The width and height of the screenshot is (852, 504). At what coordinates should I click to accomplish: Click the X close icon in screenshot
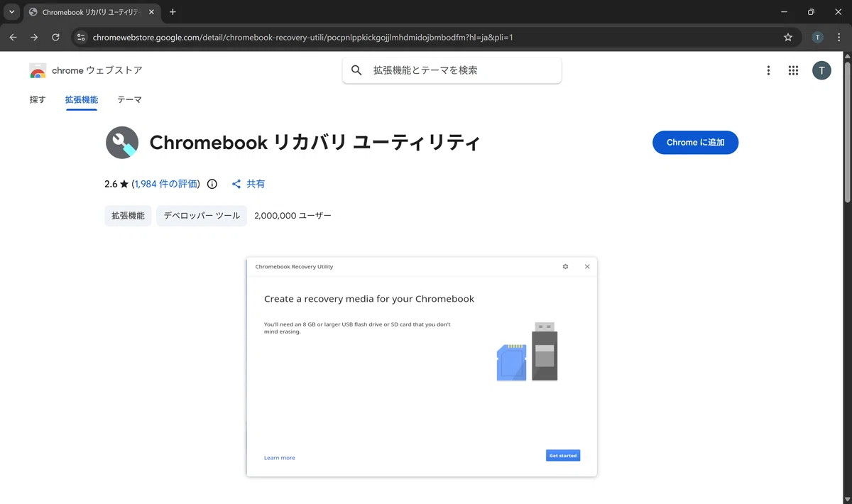(587, 266)
